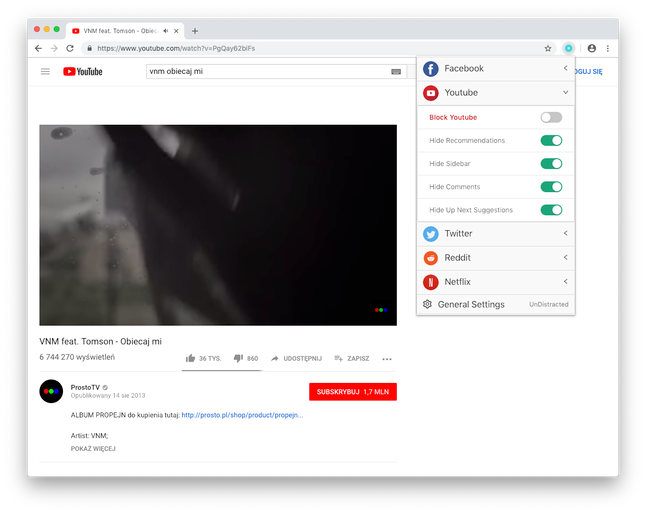Open ProstoTV channel name link

(85, 387)
